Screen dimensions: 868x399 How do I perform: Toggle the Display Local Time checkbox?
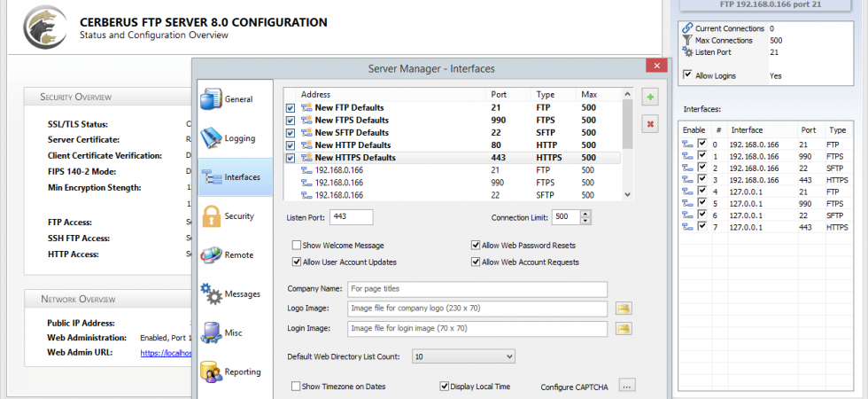coord(444,387)
